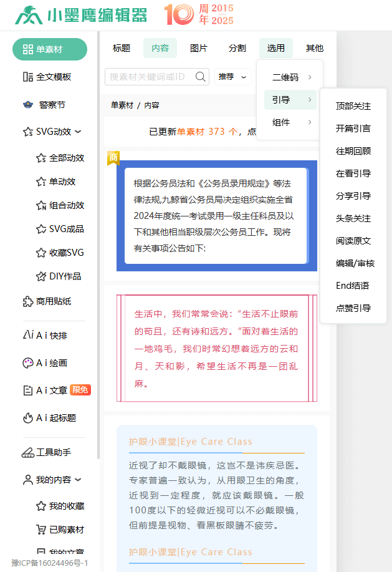The height and width of the screenshot is (572, 392).
Task: Collapse the 我的内容 section
Action: coord(78,480)
